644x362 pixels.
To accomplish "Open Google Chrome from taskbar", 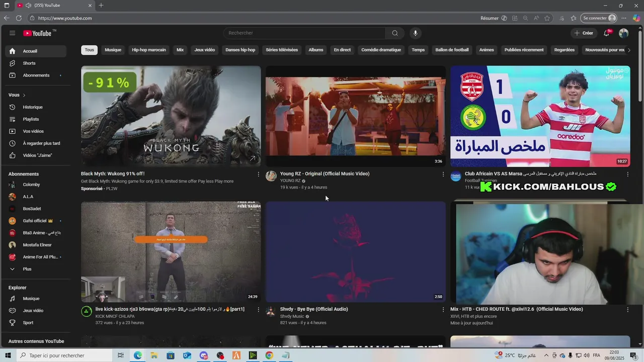I will [269, 355].
